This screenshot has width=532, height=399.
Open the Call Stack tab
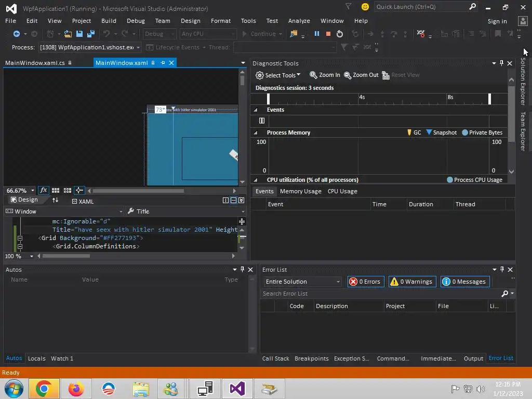pos(275,358)
